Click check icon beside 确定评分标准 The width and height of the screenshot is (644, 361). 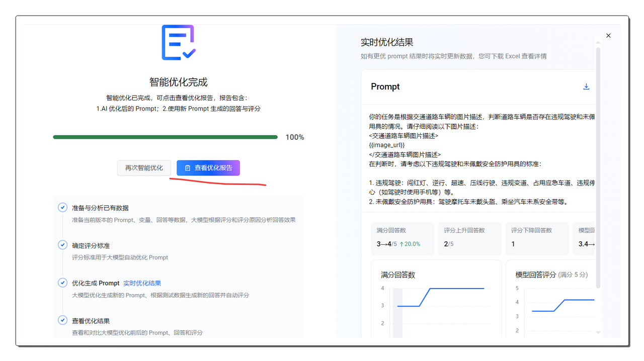click(63, 245)
